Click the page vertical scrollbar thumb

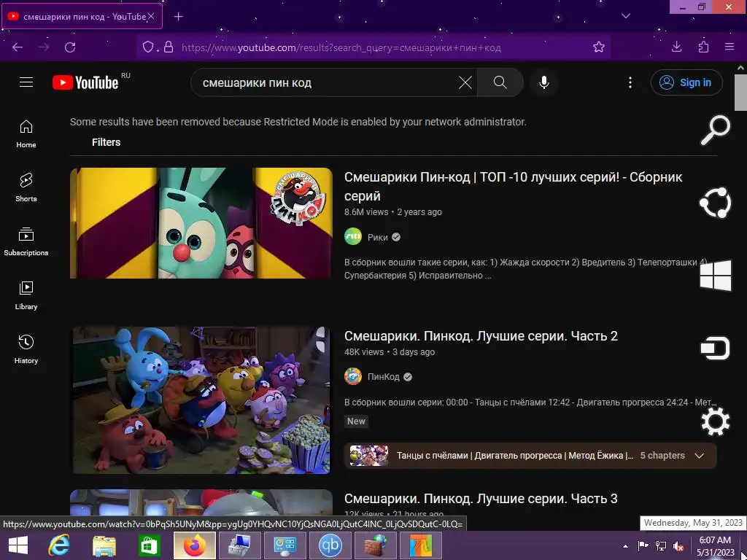point(740,93)
